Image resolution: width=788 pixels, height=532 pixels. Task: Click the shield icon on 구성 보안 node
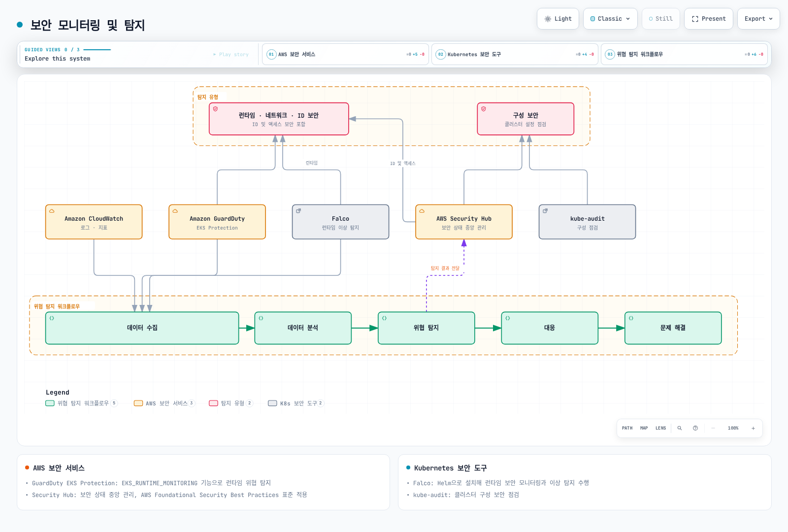[x=483, y=109]
